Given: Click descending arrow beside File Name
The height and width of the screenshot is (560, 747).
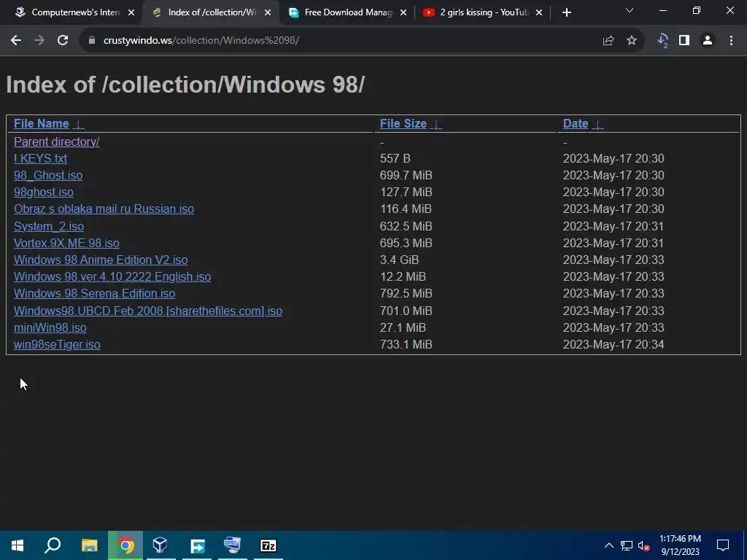Looking at the screenshot, I should [x=79, y=125].
